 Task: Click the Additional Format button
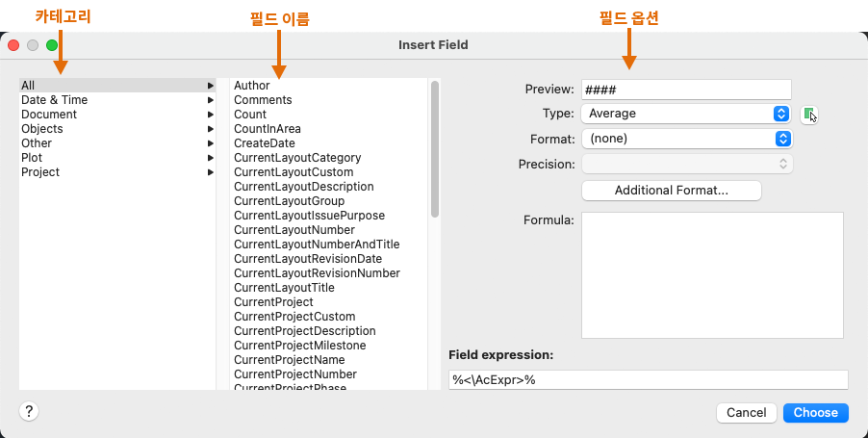coord(671,191)
